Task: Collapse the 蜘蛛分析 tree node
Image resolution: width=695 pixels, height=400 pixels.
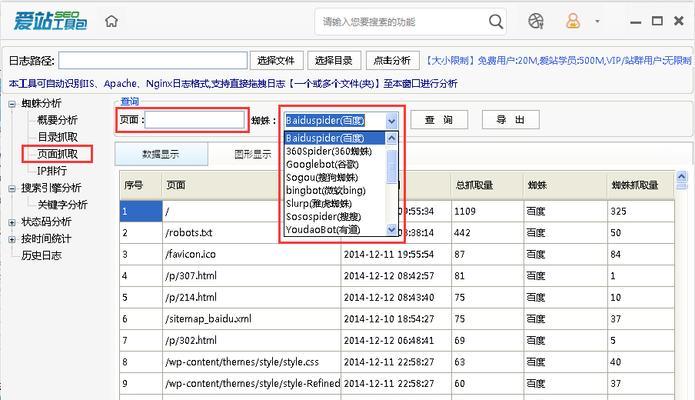Action: pyautogui.click(x=12, y=104)
